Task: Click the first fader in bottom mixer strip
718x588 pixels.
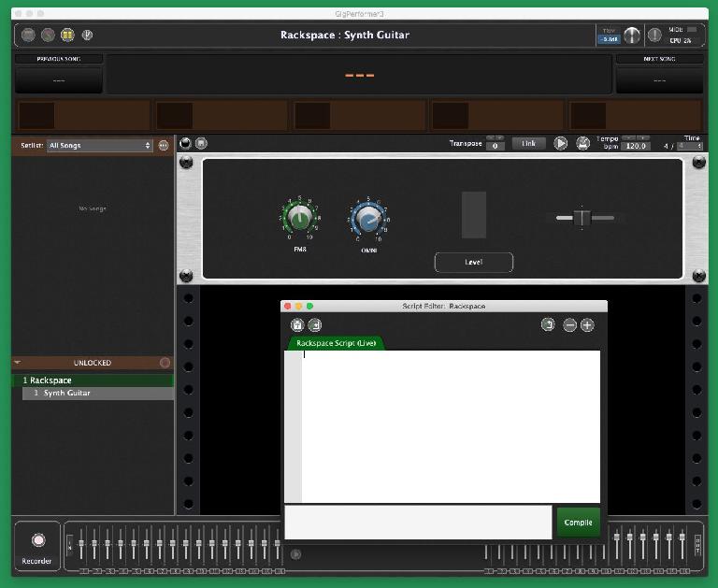Action: point(81,543)
